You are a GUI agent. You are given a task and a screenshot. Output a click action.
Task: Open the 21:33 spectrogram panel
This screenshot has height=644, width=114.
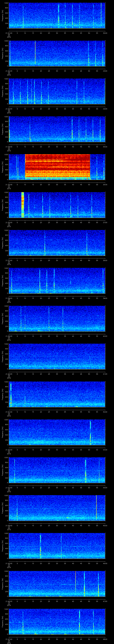coord(57,91)
